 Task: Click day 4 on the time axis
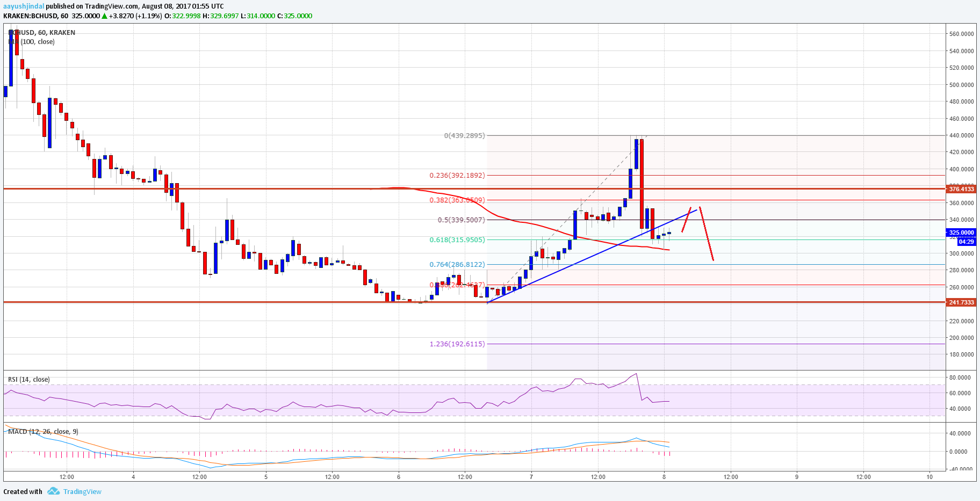pos(133,477)
